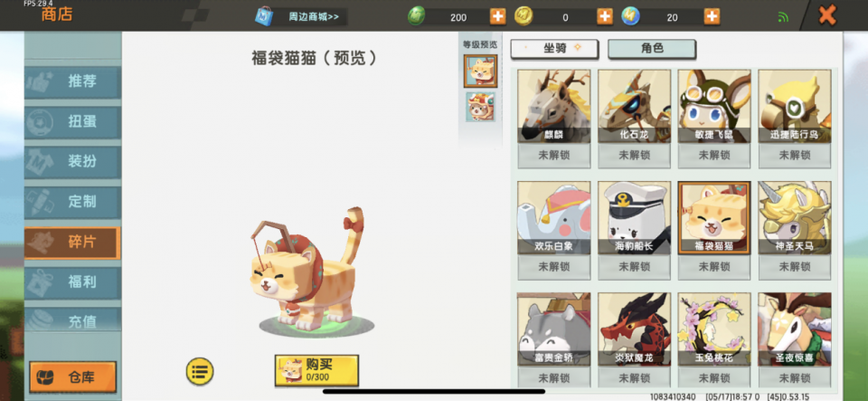Select the 海豹船长 mount card
Image resolution: width=868 pixels, height=401 pixels.
635,230
